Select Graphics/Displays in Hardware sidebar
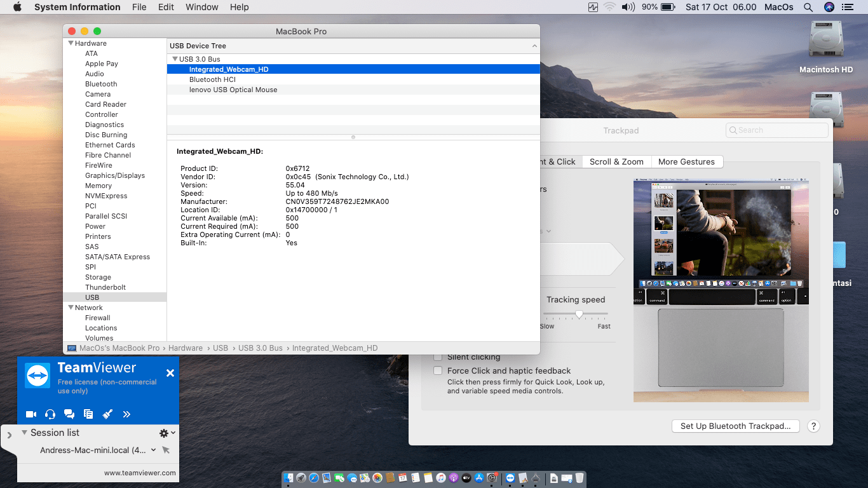Image resolution: width=868 pixels, height=488 pixels. (x=115, y=175)
